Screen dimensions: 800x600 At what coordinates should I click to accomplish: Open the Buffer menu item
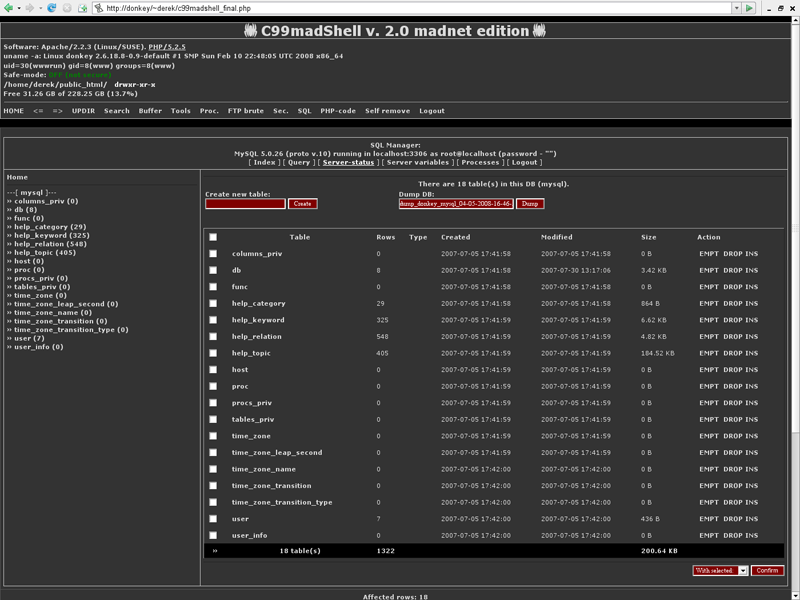[150, 111]
